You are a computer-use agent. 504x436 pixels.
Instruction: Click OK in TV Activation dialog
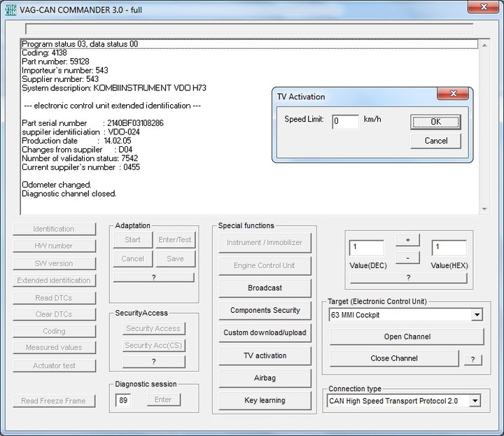(435, 122)
